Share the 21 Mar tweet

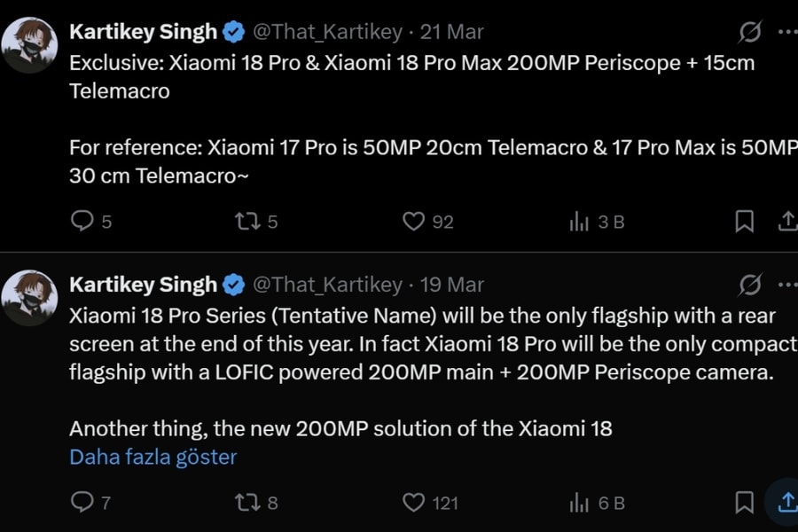(x=786, y=221)
